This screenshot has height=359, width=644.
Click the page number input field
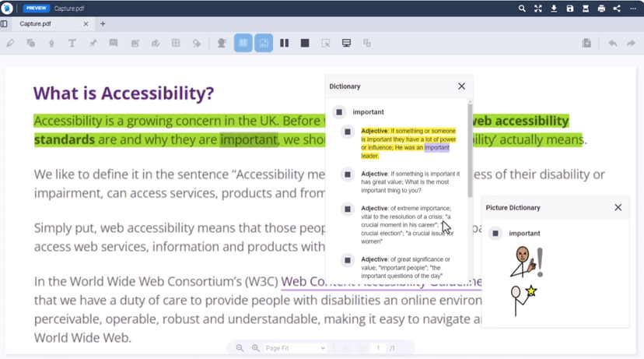(x=378, y=348)
